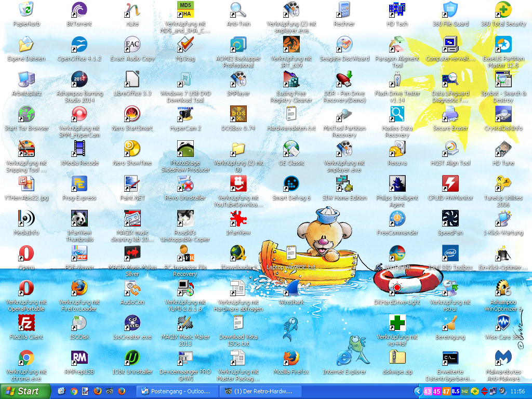Screen dimensions: 532x399
Task: Launch 360 Total Security icon
Action: tap(503, 9)
